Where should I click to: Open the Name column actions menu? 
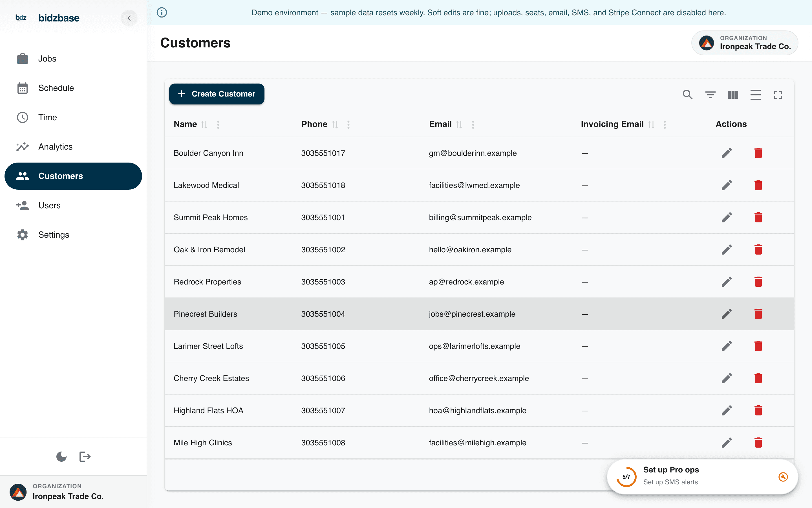(x=218, y=125)
